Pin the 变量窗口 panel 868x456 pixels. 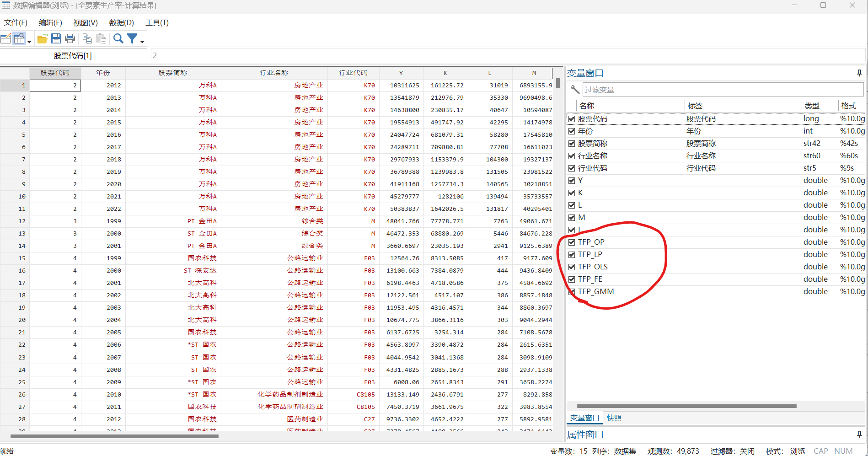coord(859,73)
